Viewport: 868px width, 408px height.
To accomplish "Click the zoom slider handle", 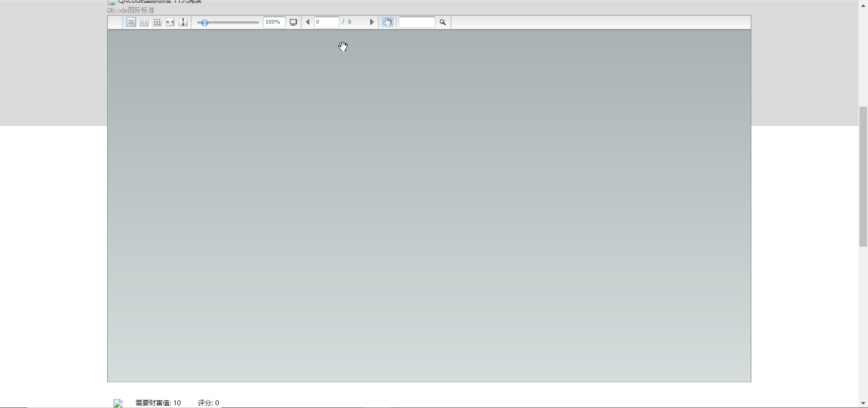I will [205, 23].
